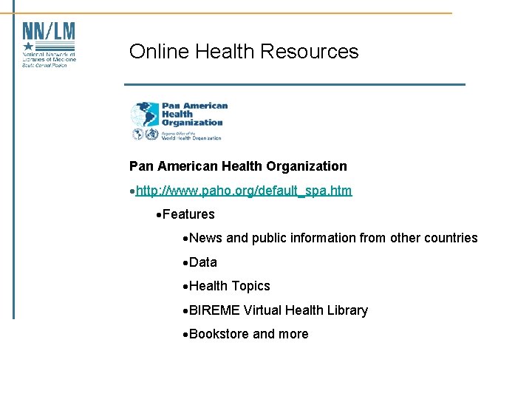Click the Health Topics bullet item

[229, 286]
